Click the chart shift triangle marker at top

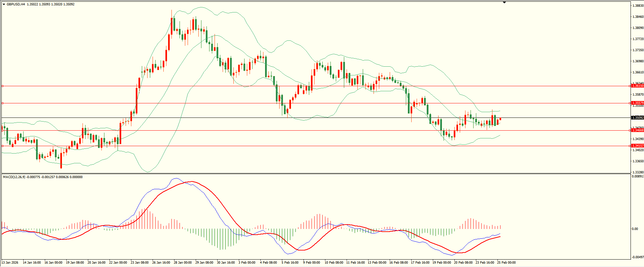point(504,2)
